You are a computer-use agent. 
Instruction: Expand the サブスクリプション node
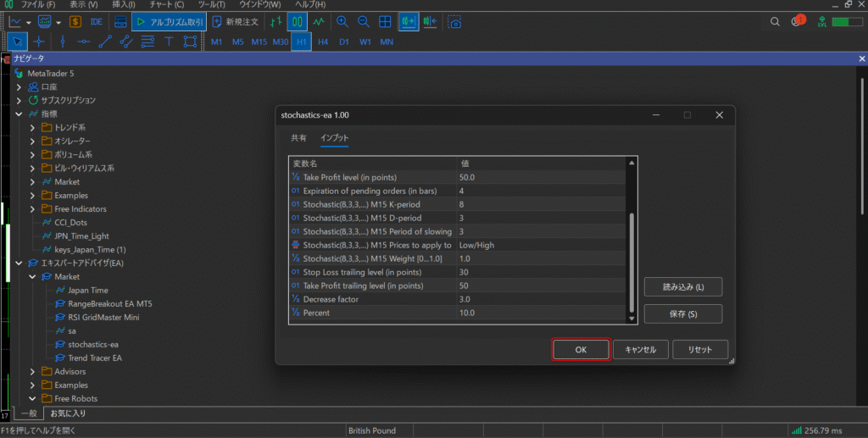(19, 100)
